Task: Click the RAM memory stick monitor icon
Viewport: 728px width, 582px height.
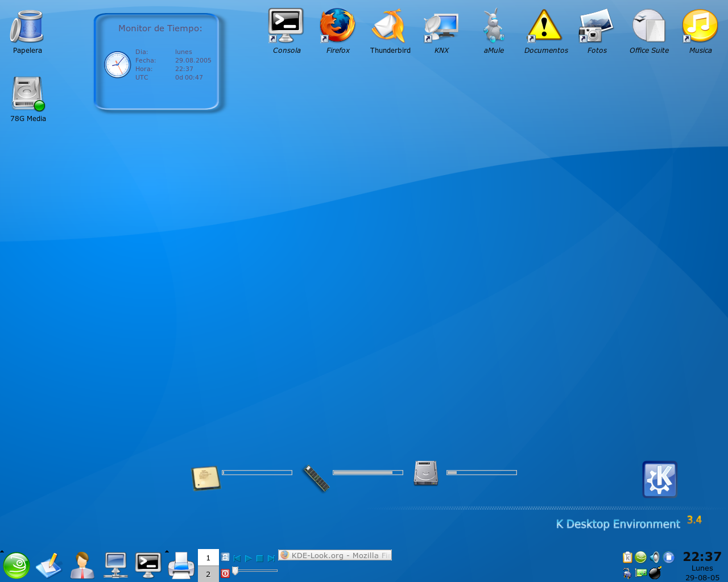Action: [316, 478]
